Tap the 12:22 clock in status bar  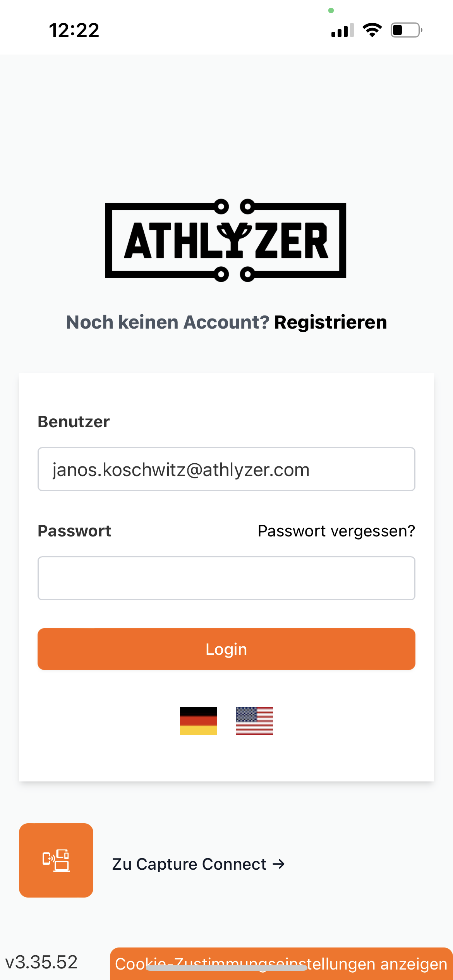74,30
